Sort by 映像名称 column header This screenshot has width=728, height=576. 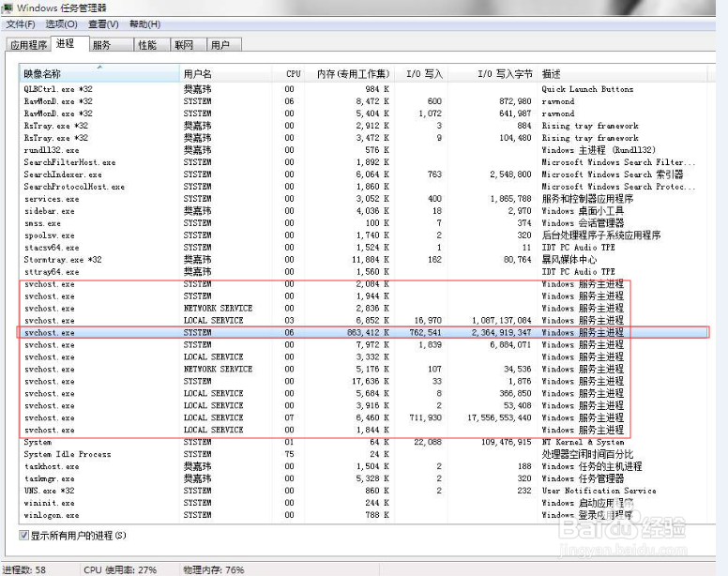tap(99, 74)
